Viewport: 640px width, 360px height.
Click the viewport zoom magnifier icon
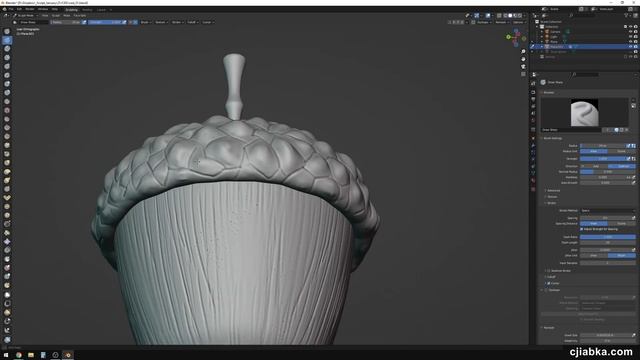523,52
